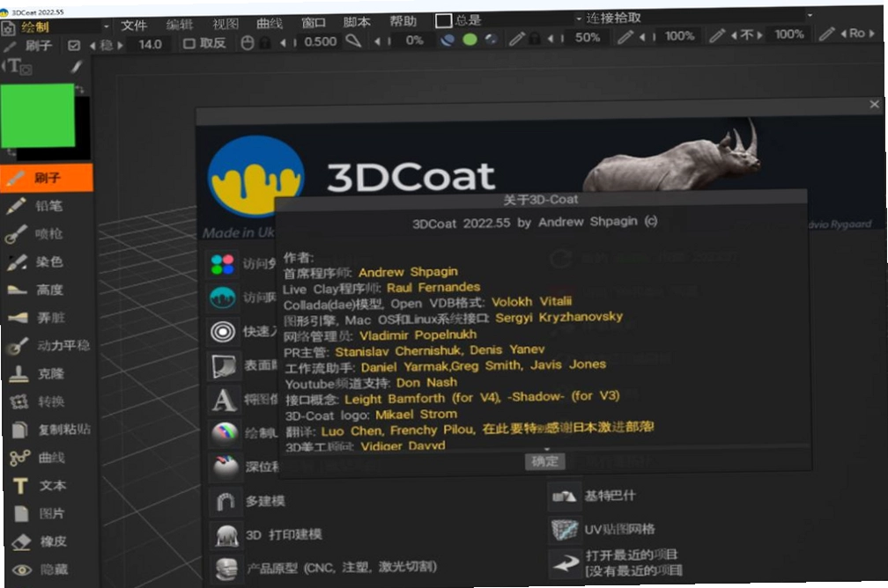The height and width of the screenshot is (588, 888).
Task: Click the brush shape icon after 0.500
Action: 353,41
